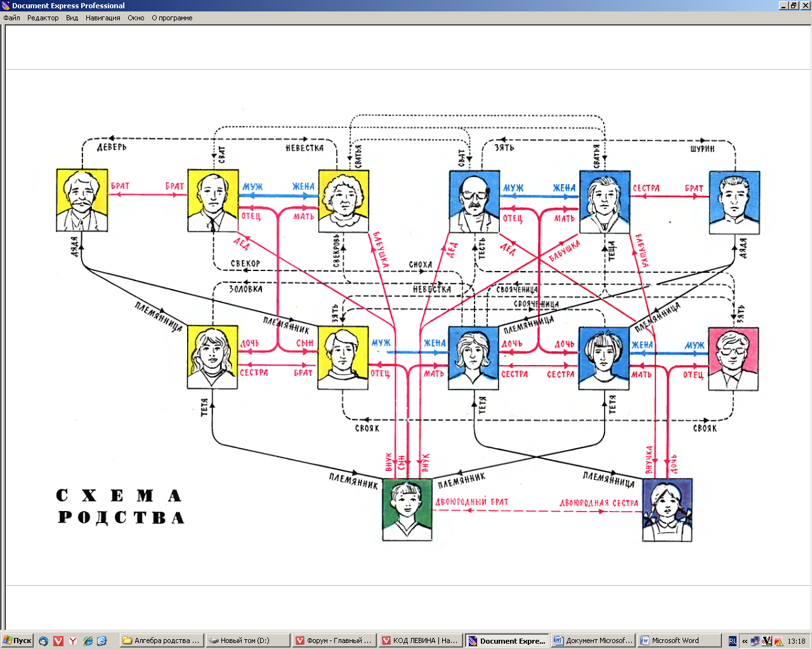Click the Document Express title bar icon

tap(6, 5)
